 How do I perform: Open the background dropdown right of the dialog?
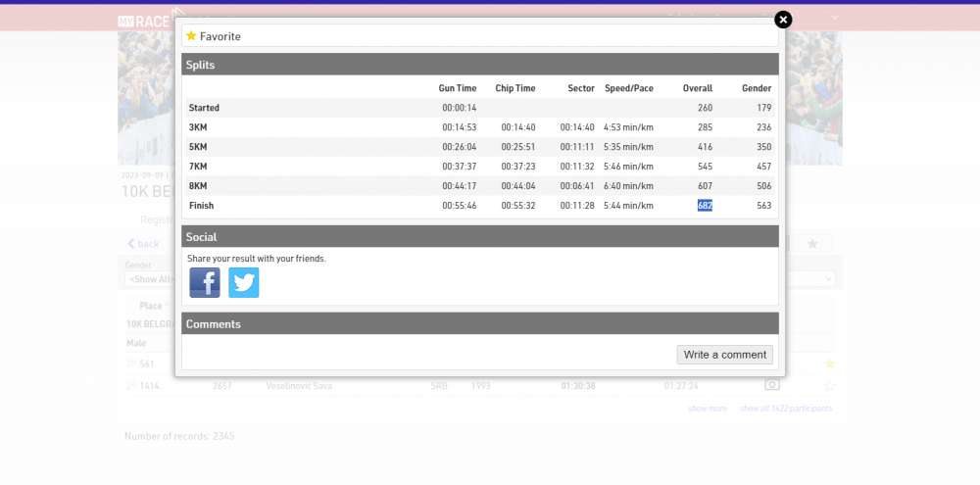[x=810, y=278]
